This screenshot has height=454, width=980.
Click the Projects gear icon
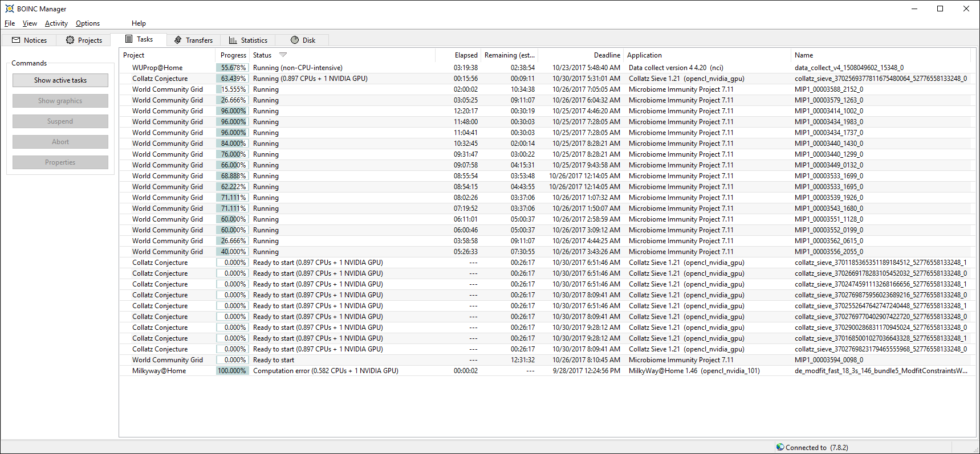tap(70, 40)
